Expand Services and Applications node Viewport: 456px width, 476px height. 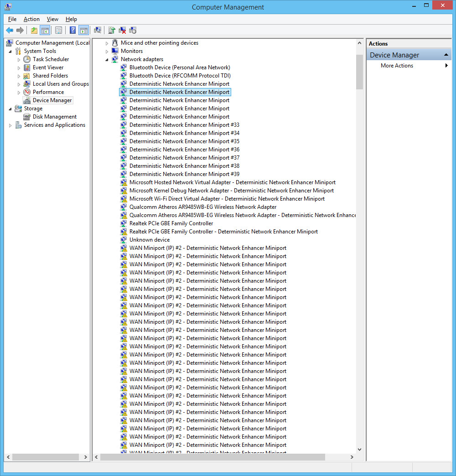coord(10,125)
